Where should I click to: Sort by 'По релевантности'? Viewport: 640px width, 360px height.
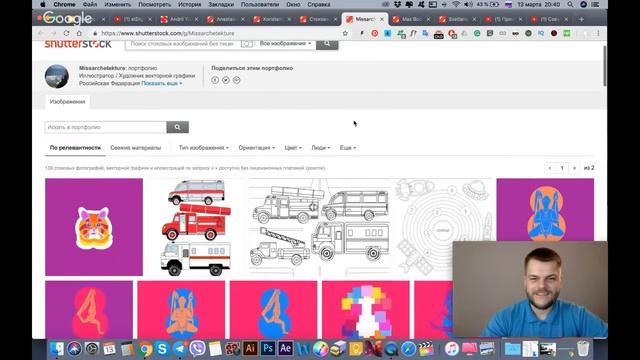pos(75,148)
